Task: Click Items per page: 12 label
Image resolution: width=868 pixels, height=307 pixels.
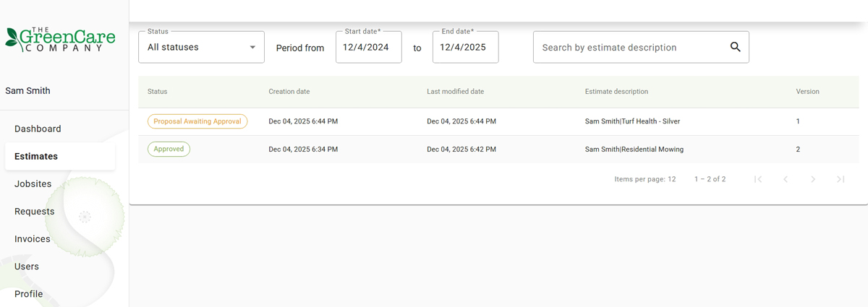Action: coord(645,179)
